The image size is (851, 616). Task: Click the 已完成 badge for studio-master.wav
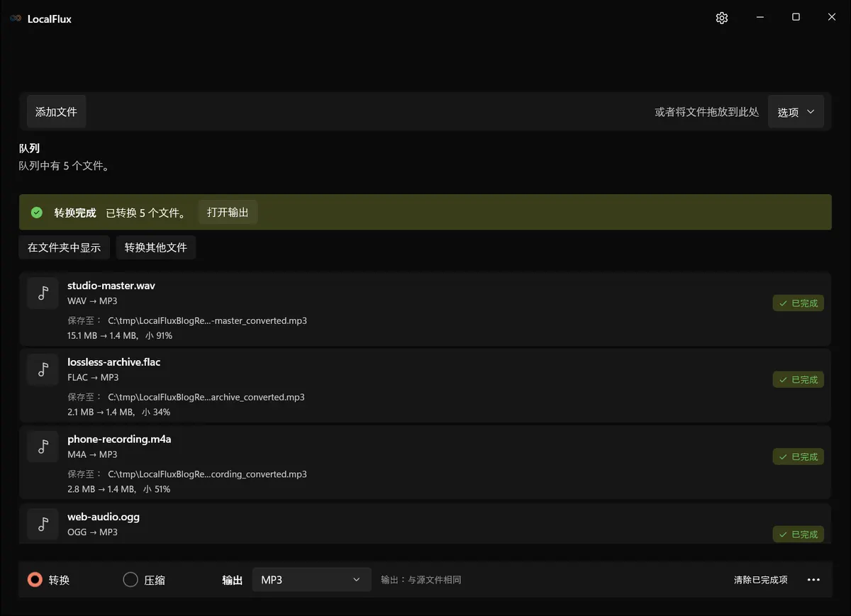coord(799,303)
